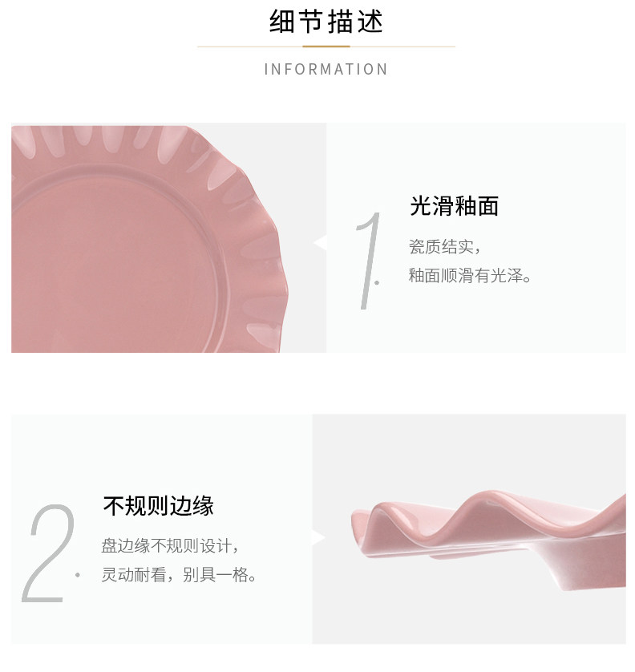The height and width of the screenshot is (672, 635).
Task: Click the 釉面顺滑有光泽 description line
Action: coord(470,276)
